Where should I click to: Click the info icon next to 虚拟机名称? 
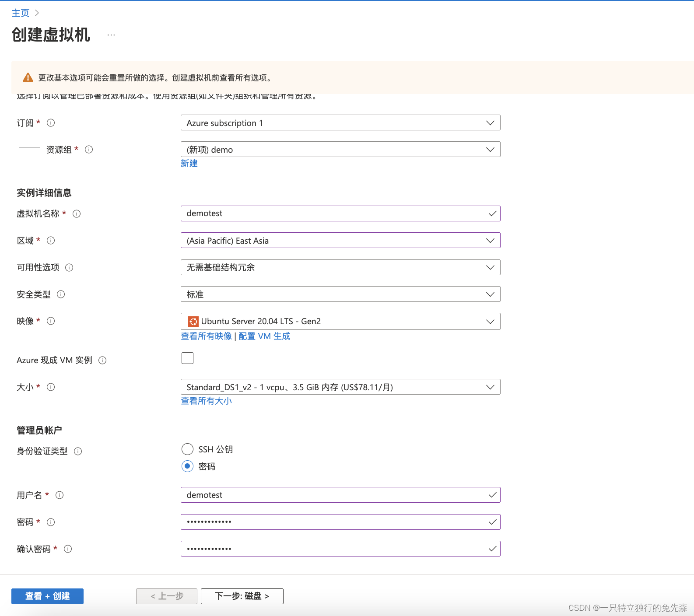tap(77, 213)
